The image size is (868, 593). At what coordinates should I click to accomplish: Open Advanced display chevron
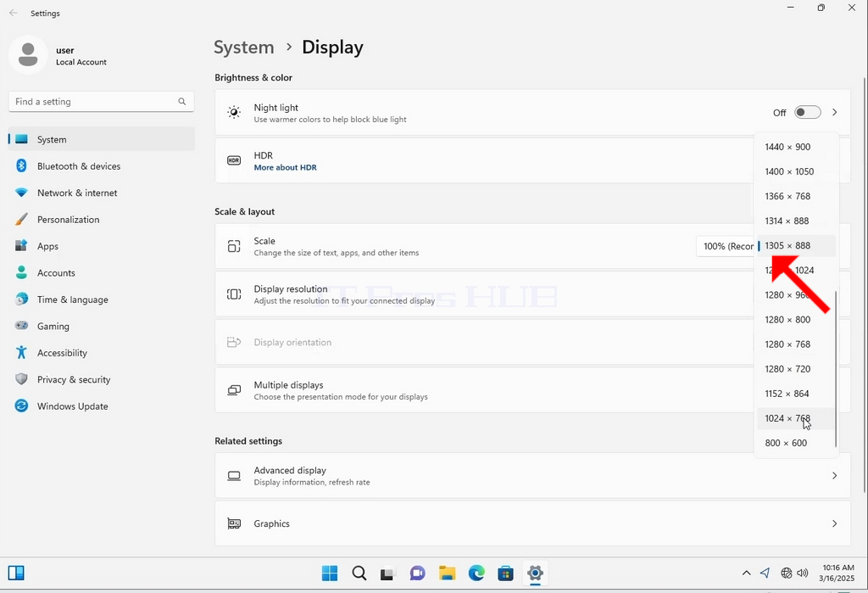pyautogui.click(x=834, y=476)
